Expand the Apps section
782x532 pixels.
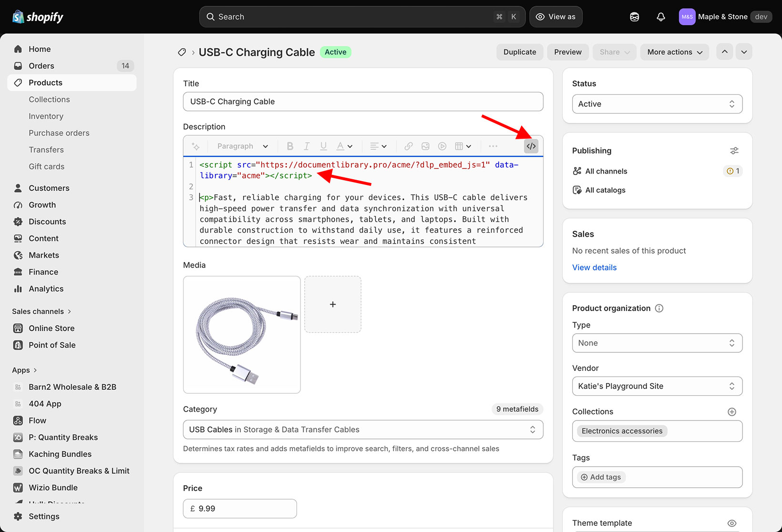(24, 370)
